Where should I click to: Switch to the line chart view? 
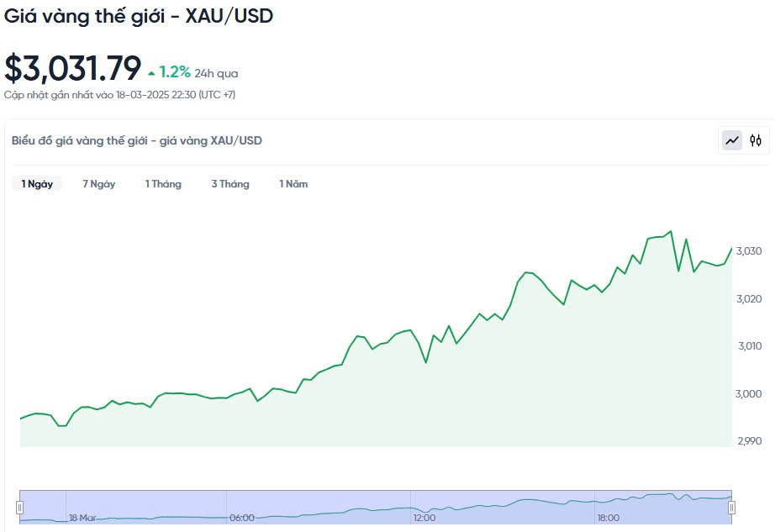click(732, 140)
